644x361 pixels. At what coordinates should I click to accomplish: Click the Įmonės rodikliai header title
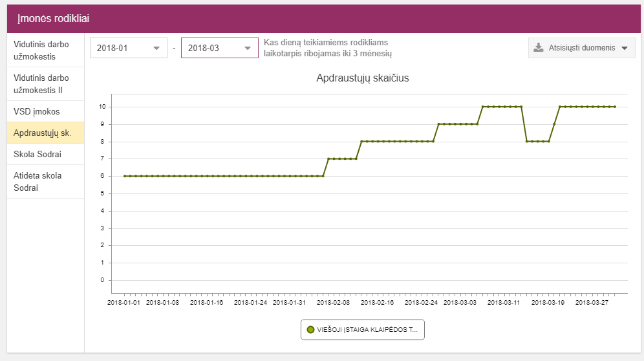coord(53,19)
